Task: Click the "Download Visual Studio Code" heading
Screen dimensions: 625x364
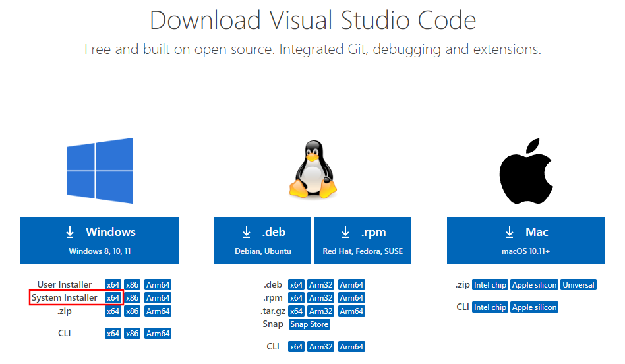Action: coord(313,20)
